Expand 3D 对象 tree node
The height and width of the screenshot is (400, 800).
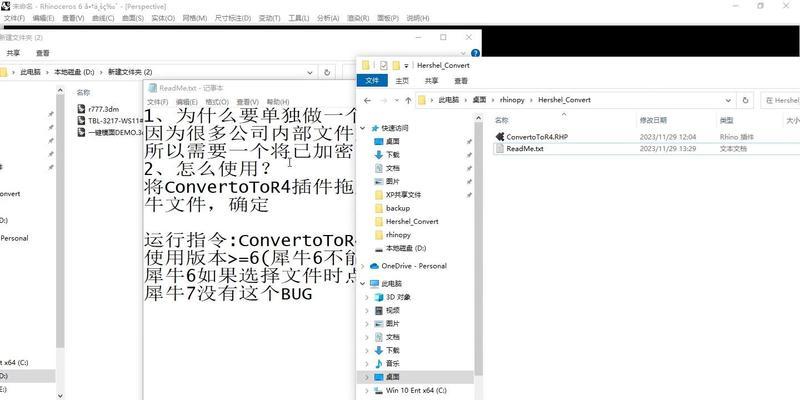(367, 297)
